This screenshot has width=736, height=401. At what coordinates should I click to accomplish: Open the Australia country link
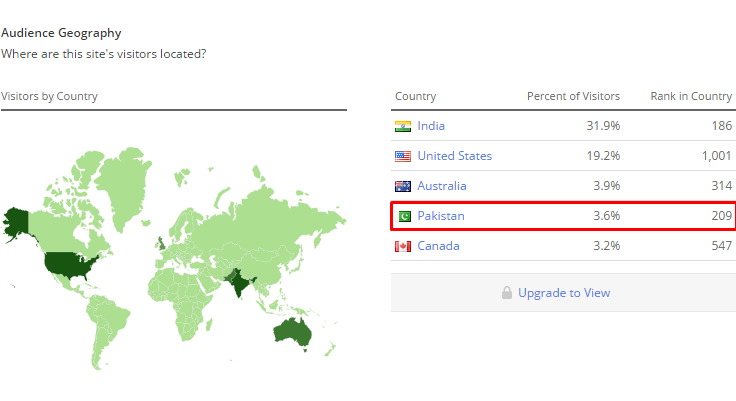[x=442, y=186]
